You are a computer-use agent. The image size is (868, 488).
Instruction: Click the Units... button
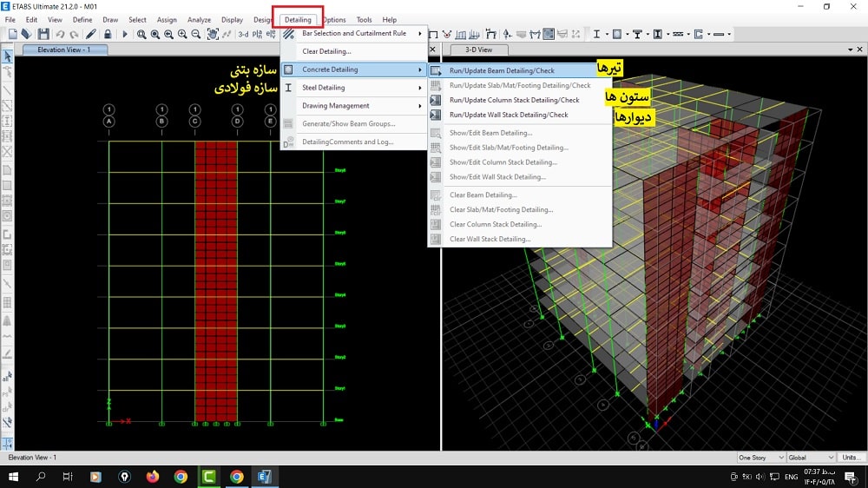[852, 458]
